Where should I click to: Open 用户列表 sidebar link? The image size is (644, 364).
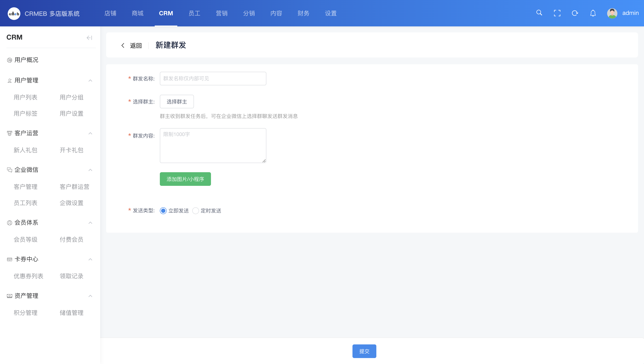[26, 97]
